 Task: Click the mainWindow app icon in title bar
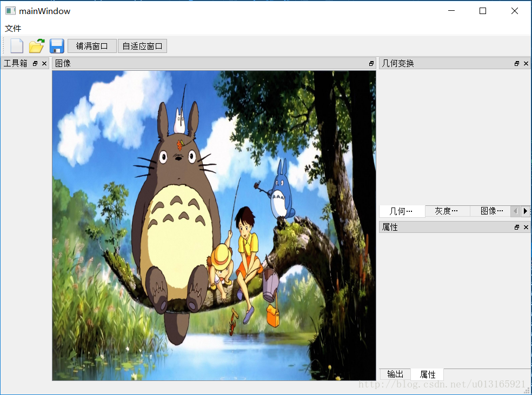(x=10, y=11)
